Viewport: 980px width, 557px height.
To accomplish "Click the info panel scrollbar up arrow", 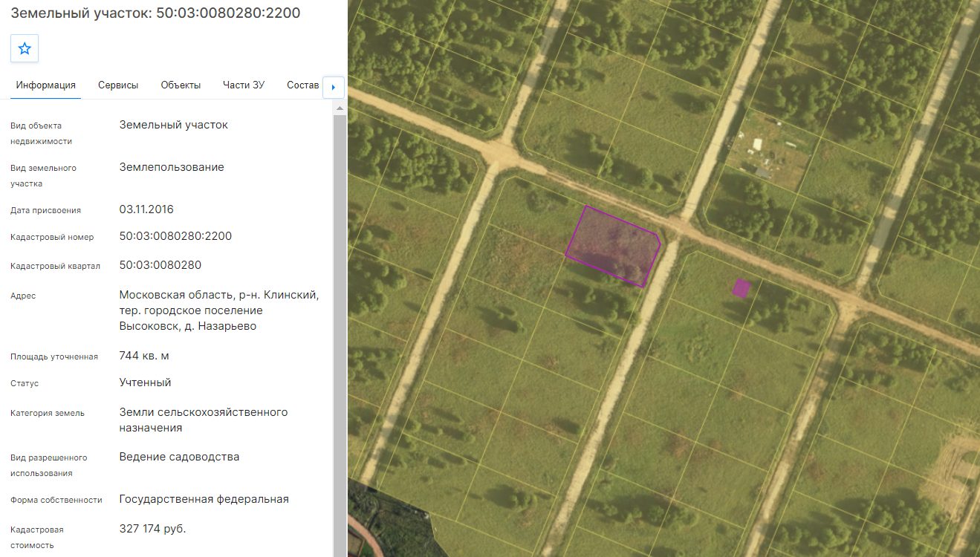I will tap(340, 108).
